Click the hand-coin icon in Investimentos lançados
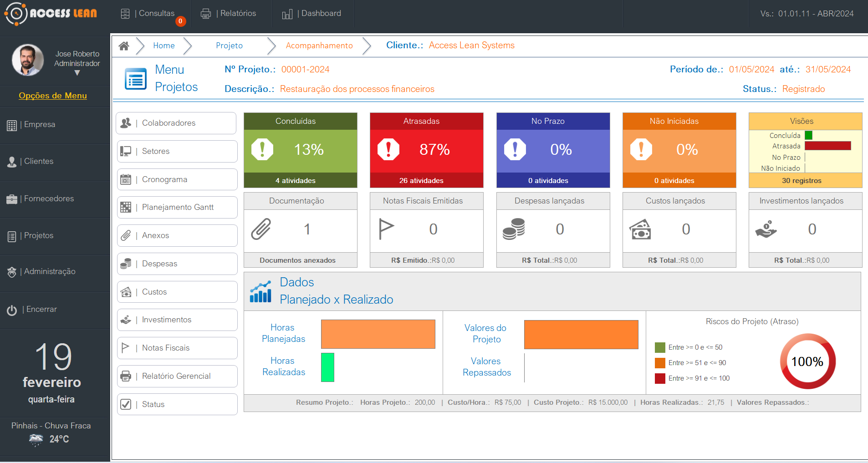Viewport: 868px width, 463px height. pos(766,229)
